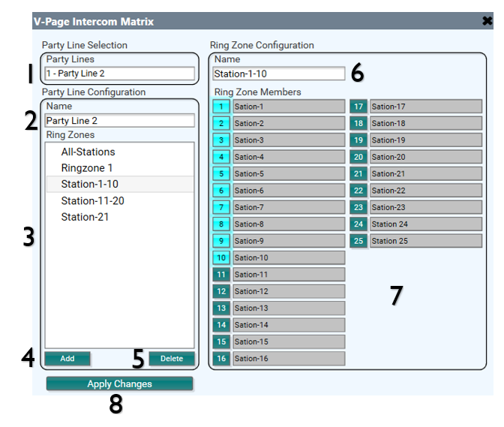The height and width of the screenshot is (427, 504).
Task: Click the Station 24 label field
Action: click(x=425, y=224)
